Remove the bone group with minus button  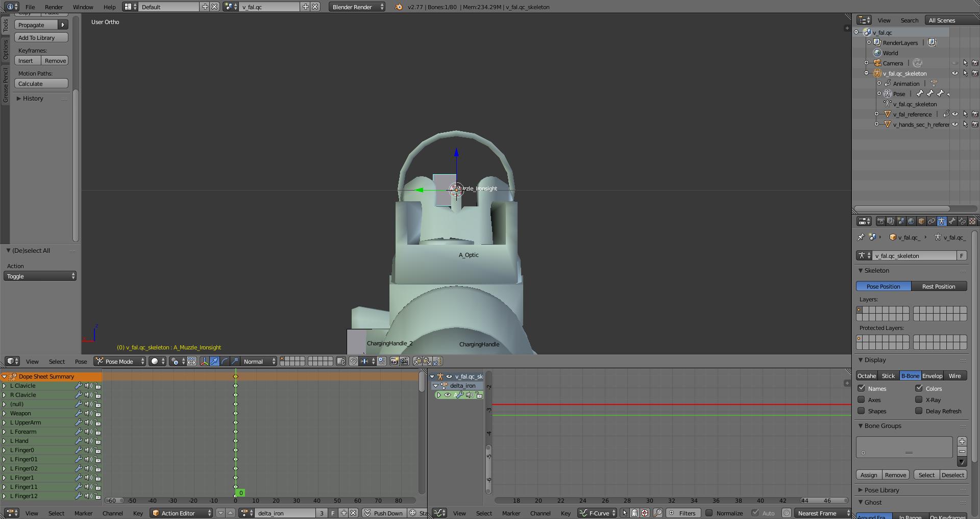(x=962, y=452)
